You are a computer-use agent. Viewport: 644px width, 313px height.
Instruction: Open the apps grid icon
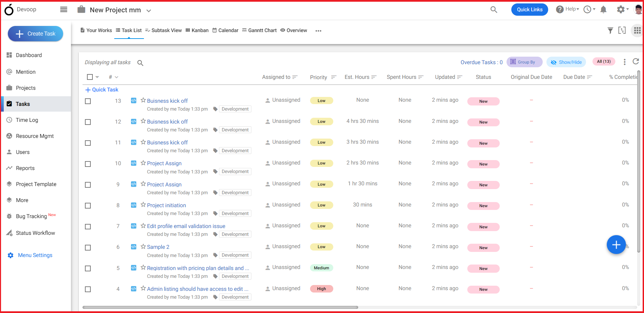click(x=637, y=31)
